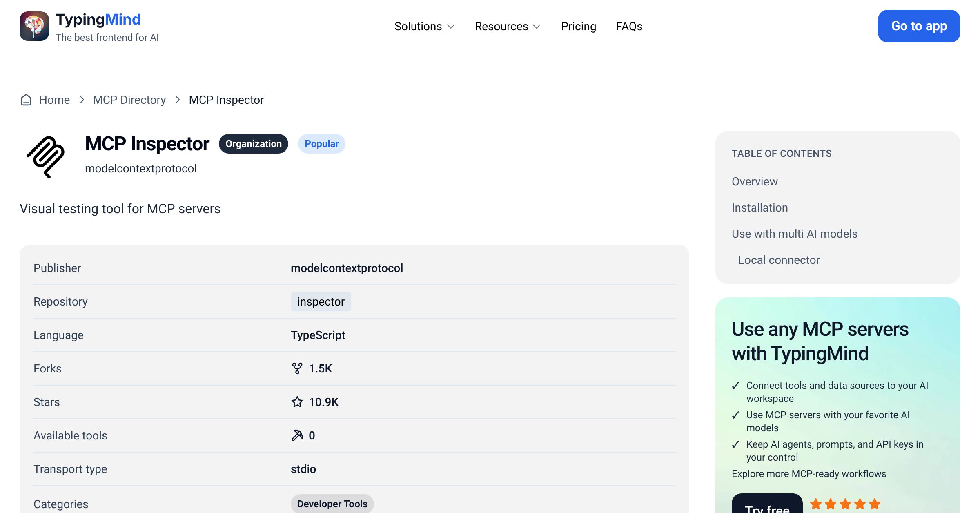Screen dimensions: 980x513
Task: Go to Home via breadcrumb link
Action: point(54,100)
